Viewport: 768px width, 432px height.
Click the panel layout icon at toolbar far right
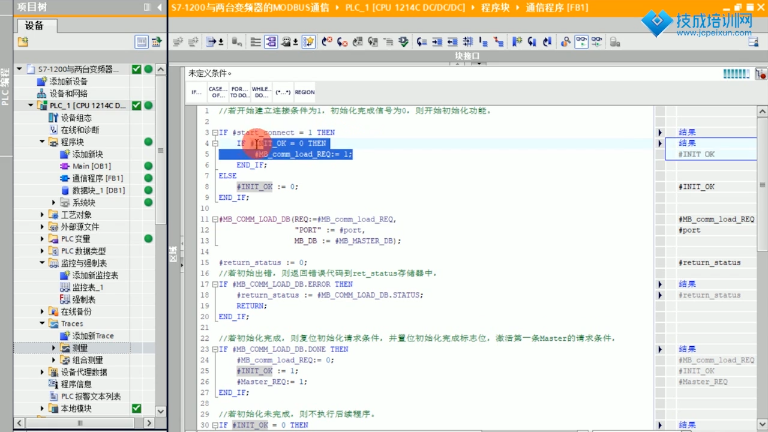(753, 42)
